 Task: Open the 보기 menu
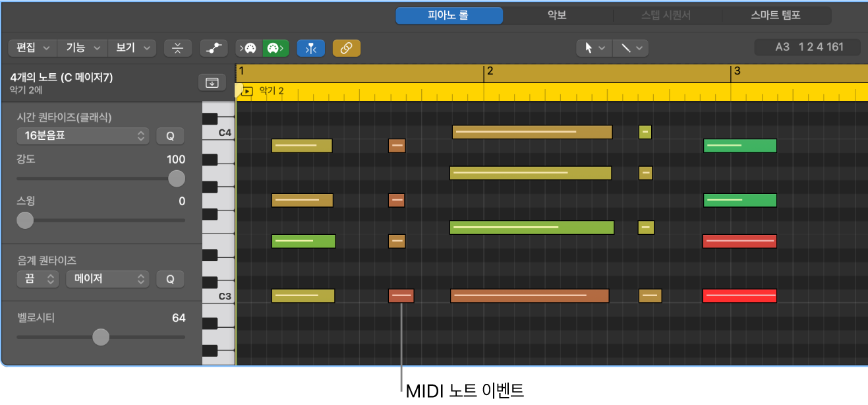(130, 47)
